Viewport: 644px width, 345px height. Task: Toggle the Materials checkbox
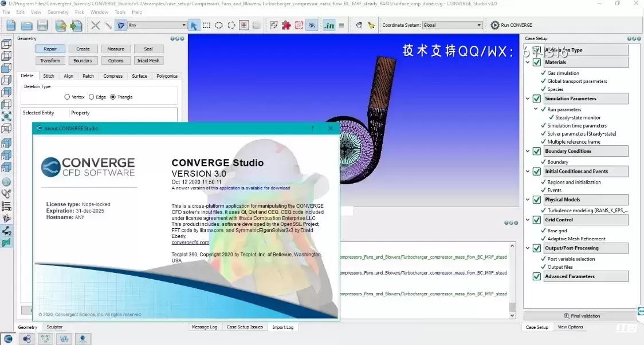(536, 62)
